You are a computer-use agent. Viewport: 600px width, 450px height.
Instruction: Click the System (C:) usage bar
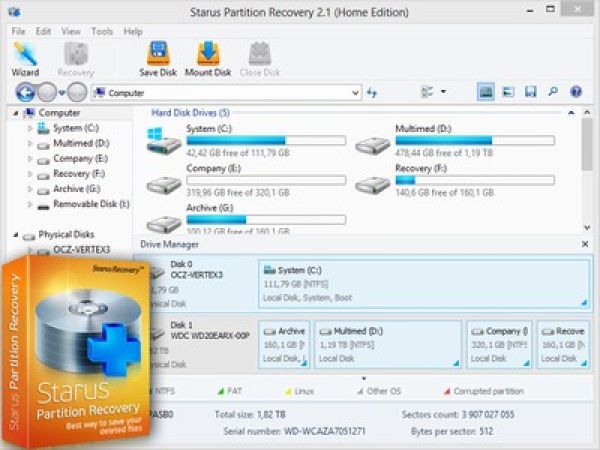[x=266, y=141]
